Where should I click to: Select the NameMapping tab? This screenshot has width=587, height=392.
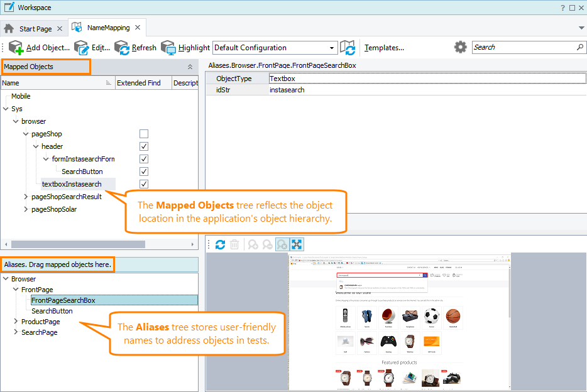pyautogui.click(x=107, y=27)
